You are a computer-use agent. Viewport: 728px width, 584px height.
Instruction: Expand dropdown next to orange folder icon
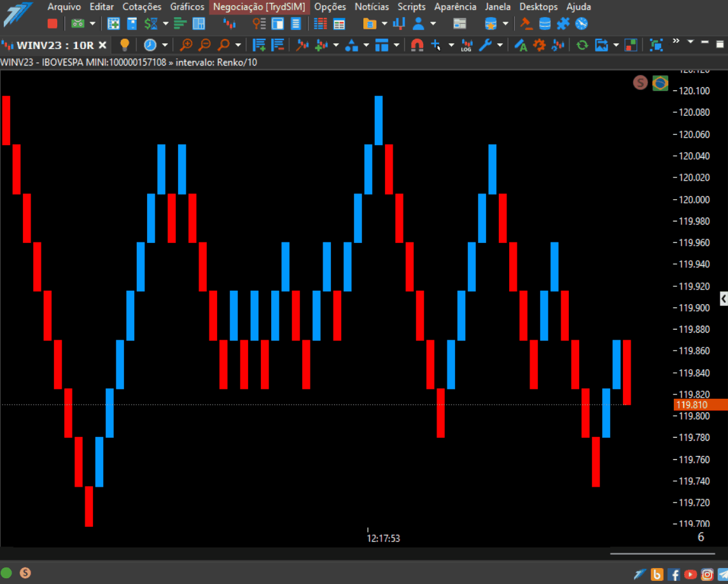point(384,23)
